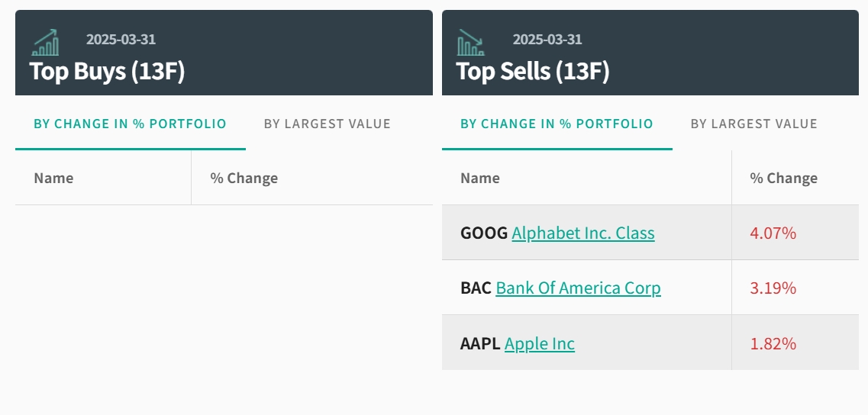Open the Apple Inc link

point(540,343)
